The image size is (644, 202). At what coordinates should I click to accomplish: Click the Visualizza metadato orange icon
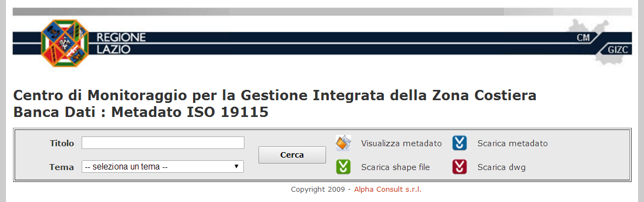click(343, 143)
